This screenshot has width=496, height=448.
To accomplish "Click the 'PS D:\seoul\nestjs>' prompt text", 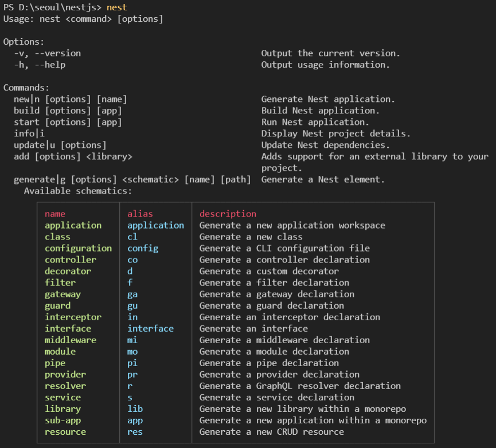I will (52, 7).
